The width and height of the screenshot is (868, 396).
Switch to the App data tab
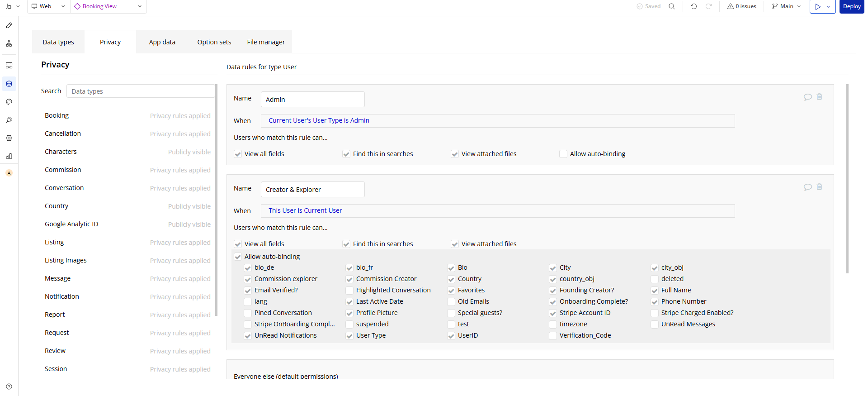pyautogui.click(x=162, y=42)
